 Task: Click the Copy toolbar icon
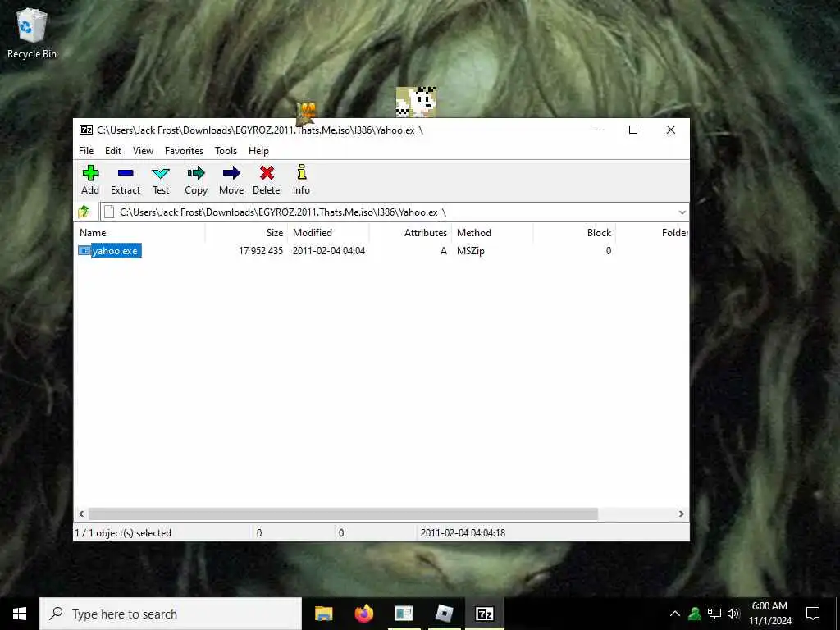[196, 173]
